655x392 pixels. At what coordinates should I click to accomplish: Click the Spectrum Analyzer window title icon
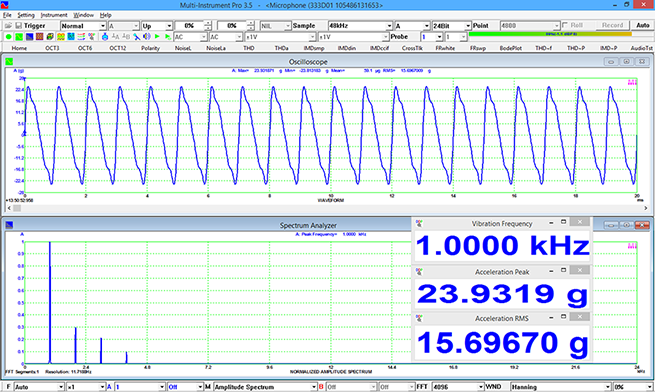[9, 225]
